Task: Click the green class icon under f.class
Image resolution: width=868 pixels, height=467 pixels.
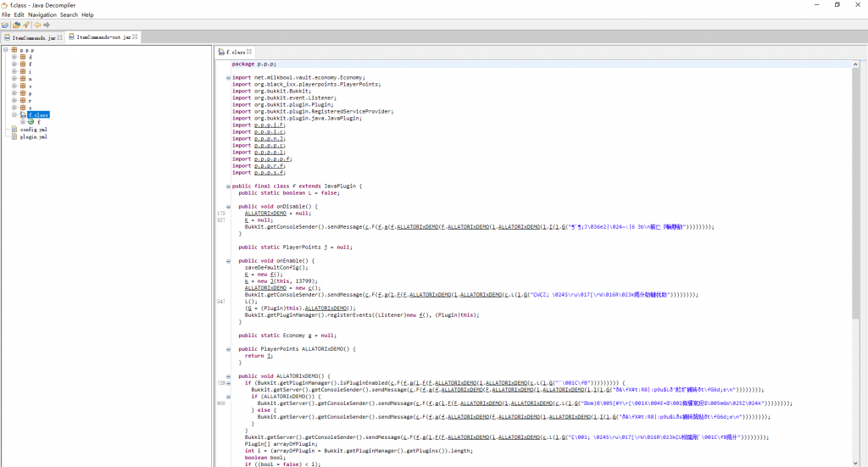Action: 31,122
